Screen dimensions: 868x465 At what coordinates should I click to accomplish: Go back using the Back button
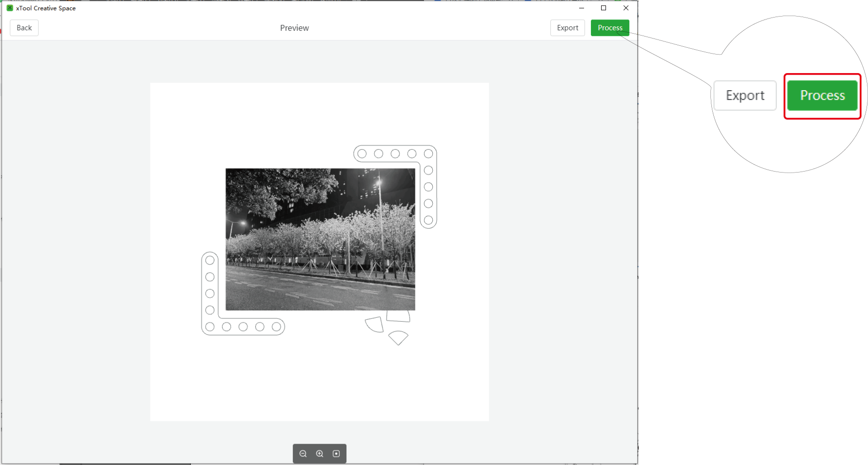[x=24, y=28]
